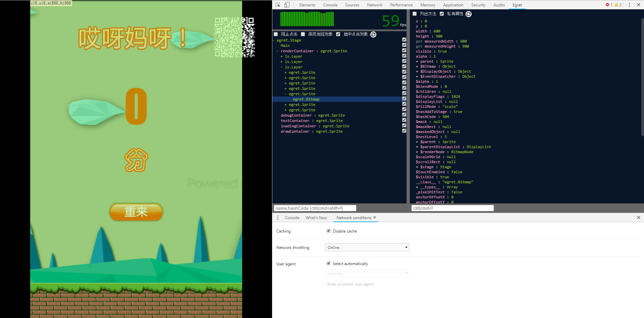
Task: Open the What's New drawer tab
Action: point(316,218)
